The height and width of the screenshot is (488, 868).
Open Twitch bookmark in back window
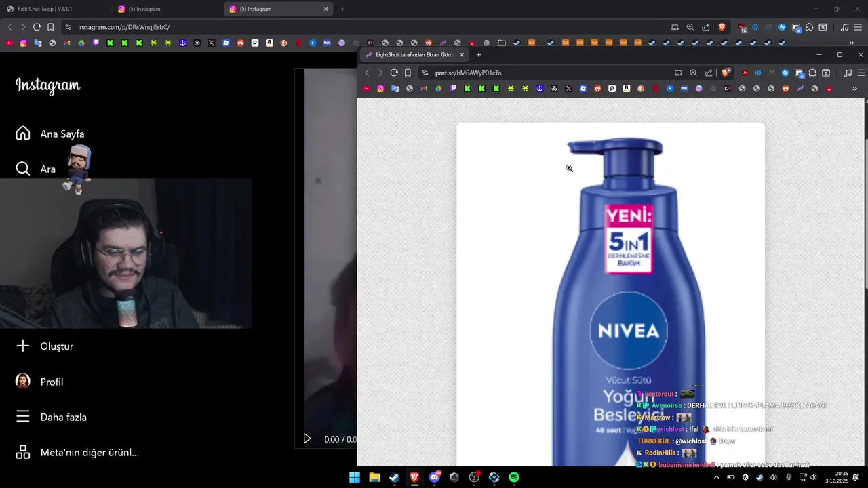click(96, 43)
